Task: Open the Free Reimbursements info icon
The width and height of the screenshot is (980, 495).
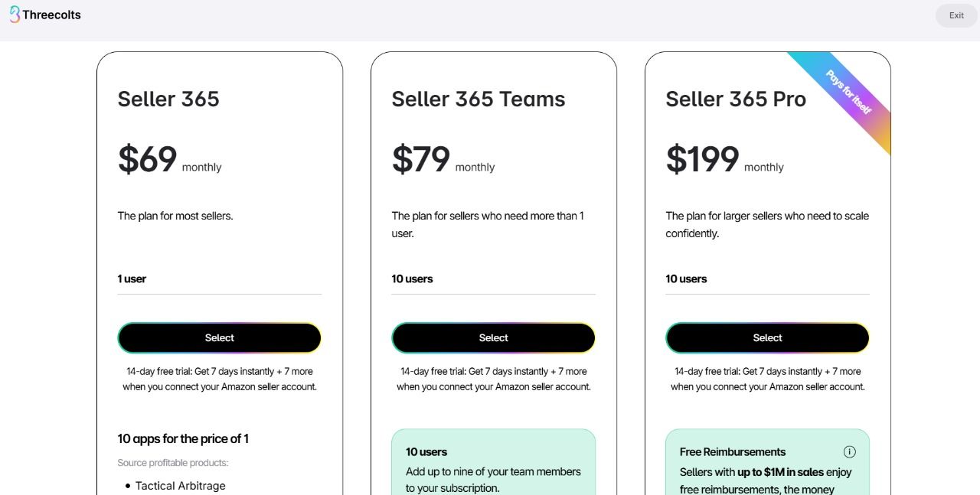Action: [x=849, y=451]
